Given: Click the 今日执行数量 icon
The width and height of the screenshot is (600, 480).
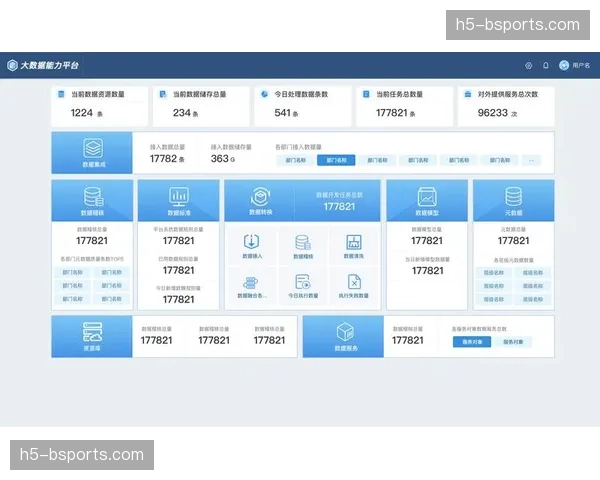Looking at the screenshot, I should point(302,285).
